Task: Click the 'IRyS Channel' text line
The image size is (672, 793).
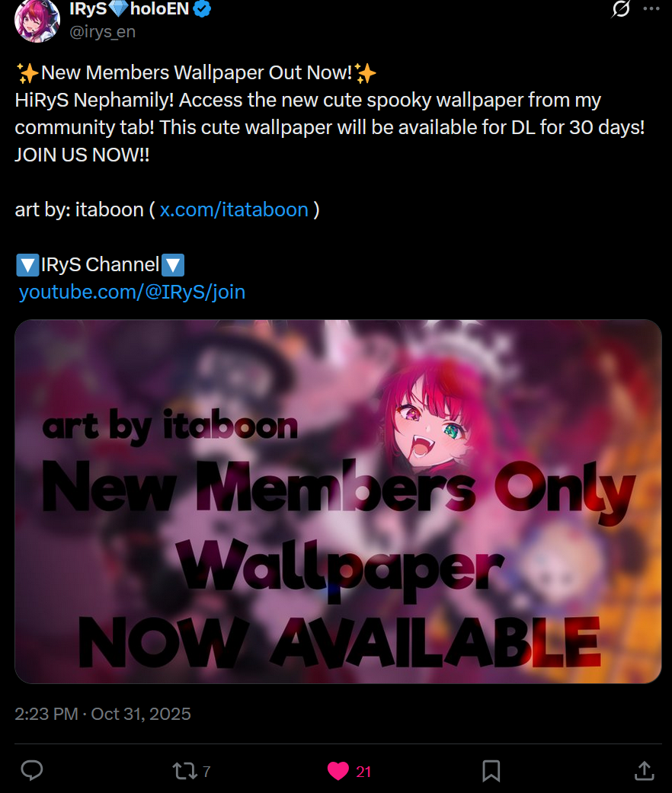Action: tap(100, 264)
